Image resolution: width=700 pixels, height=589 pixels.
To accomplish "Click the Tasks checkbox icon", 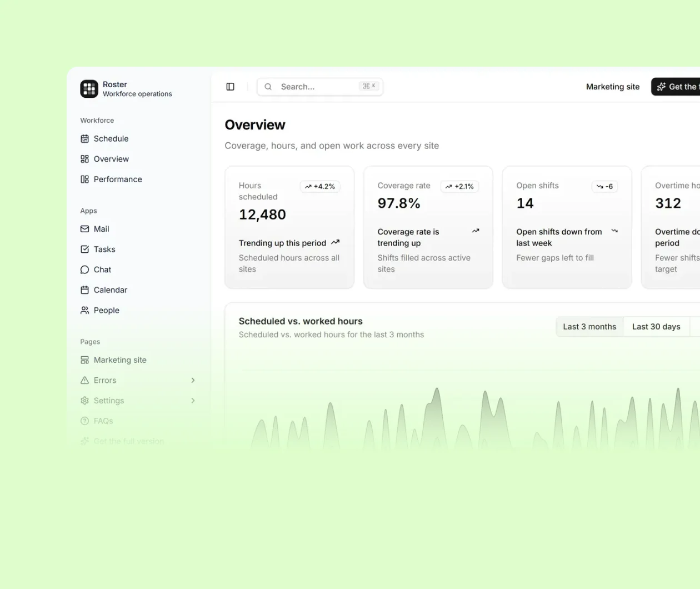I will [84, 249].
